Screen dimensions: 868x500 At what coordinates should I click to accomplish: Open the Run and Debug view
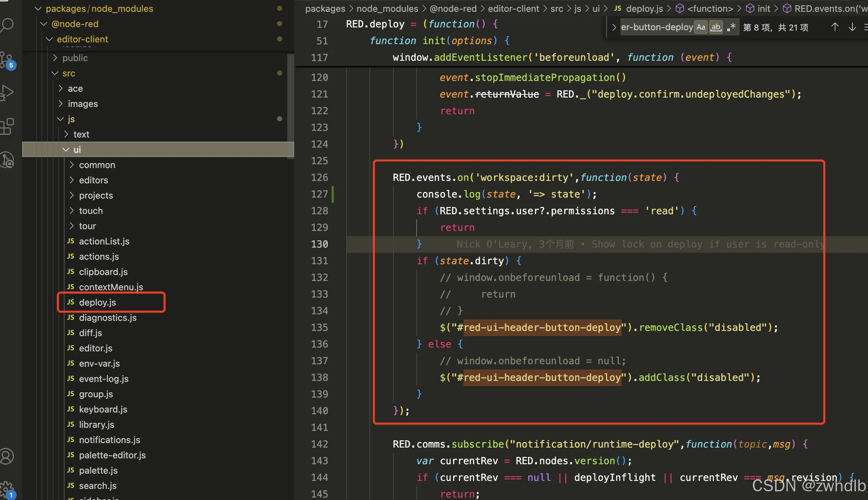7,92
